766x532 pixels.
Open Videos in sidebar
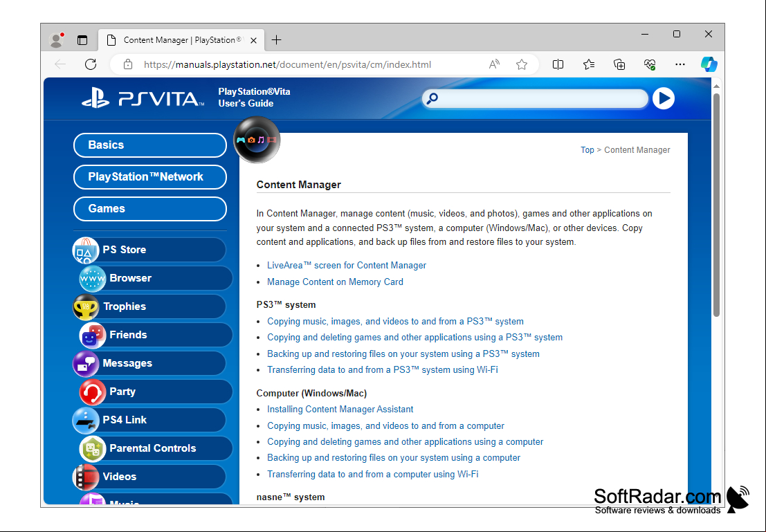[149, 476]
